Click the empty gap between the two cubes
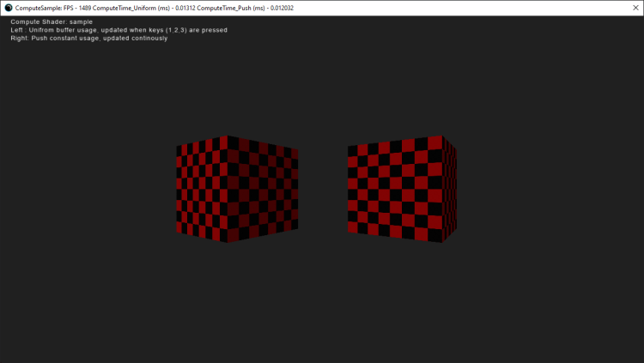Screen dimensions: 644x363 [x=323, y=189]
